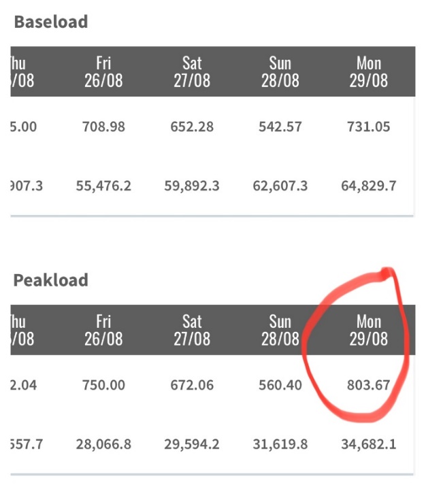Click the Peakload price 750.00
This screenshot has height=504, width=426.
pyautogui.click(x=103, y=385)
